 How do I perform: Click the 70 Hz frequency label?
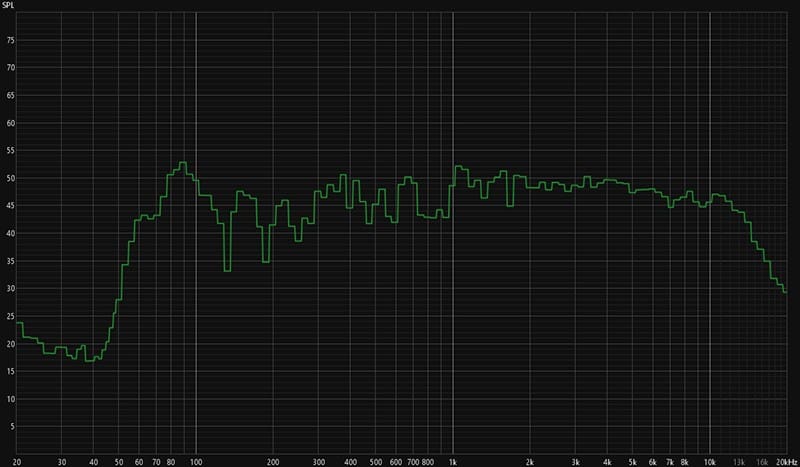[x=156, y=462]
